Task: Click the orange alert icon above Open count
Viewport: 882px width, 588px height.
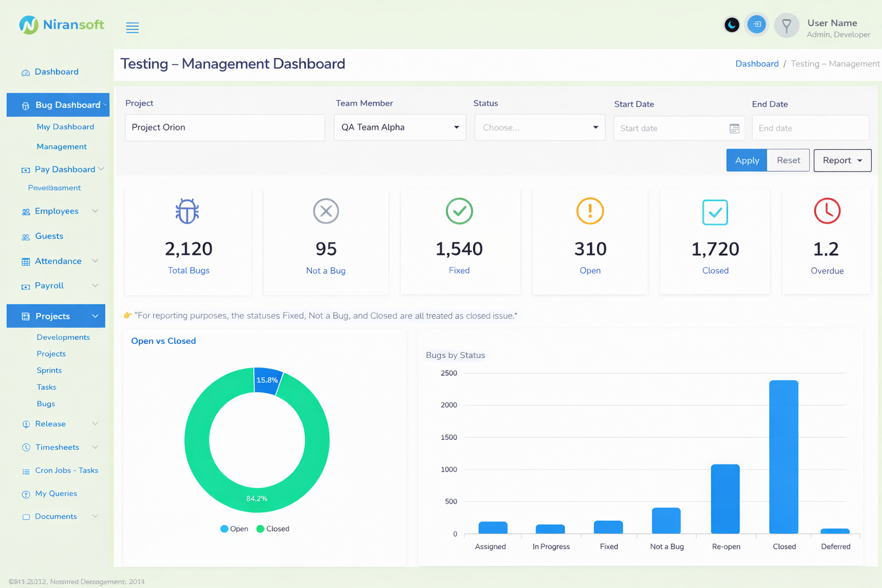Action: pyautogui.click(x=590, y=211)
